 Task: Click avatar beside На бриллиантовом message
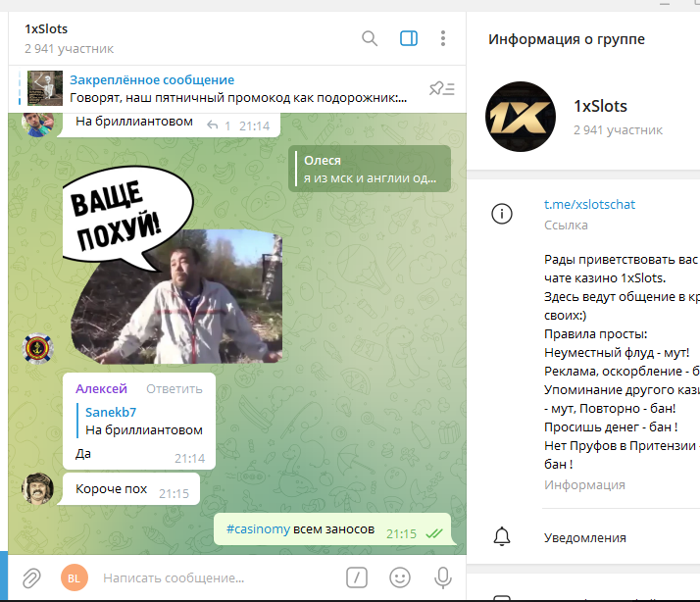(x=38, y=125)
